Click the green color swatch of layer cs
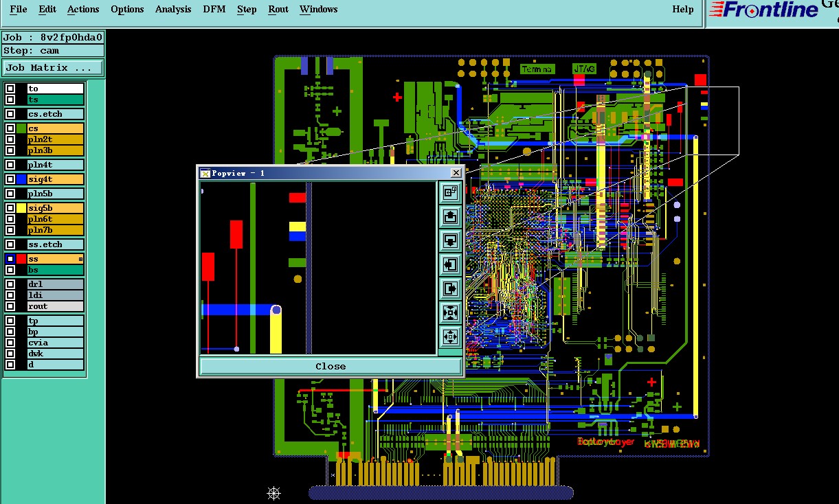This screenshot has height=504, width=839. pyautogui.click(x=21, y=128)
